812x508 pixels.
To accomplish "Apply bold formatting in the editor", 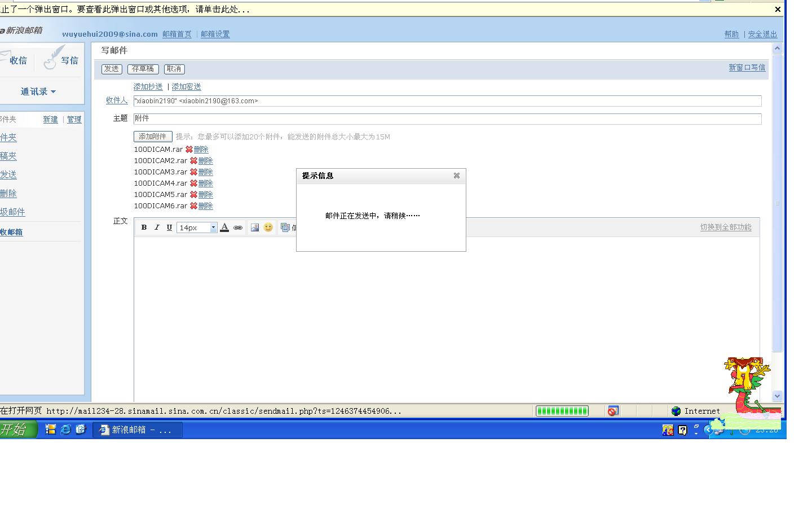I will point(144,227).
